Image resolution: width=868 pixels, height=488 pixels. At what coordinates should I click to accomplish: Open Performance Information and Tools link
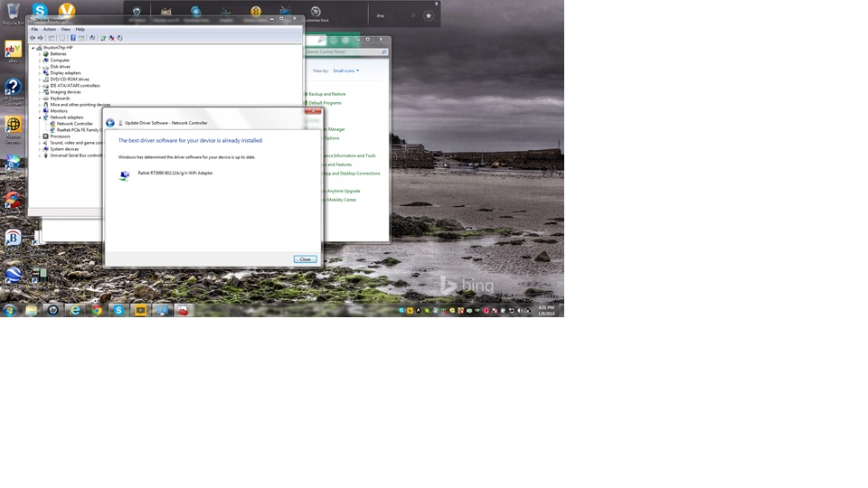point(350,155)
